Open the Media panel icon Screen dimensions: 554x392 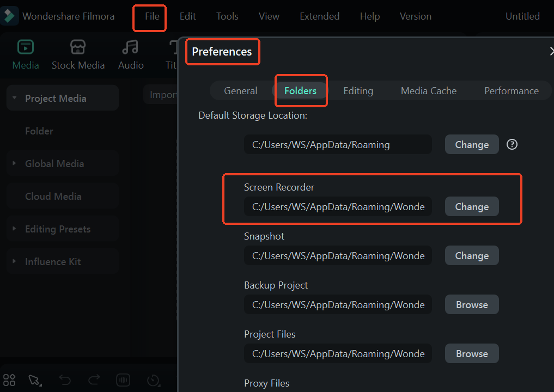point(25,48)
